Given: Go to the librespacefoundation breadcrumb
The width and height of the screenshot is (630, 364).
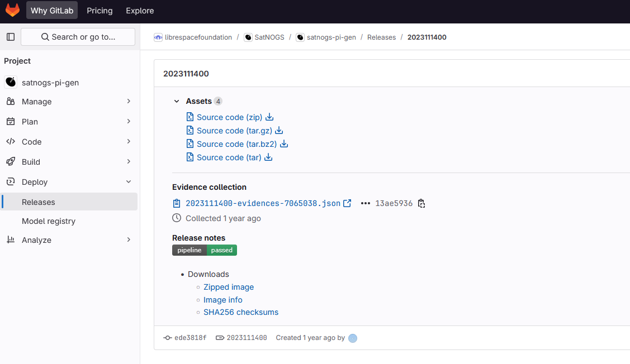Looking at the screenshot, I should point(198,37).
